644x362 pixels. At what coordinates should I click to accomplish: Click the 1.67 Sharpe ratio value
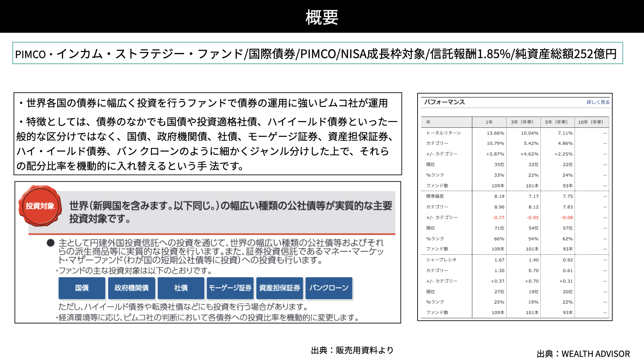pyautogui.click(x=499, y=260)
